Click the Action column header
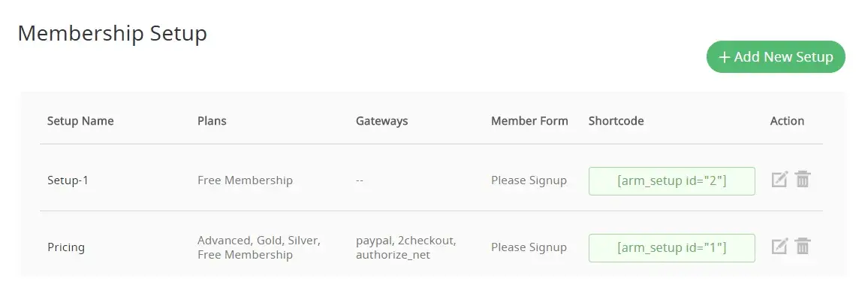This screenshot has height=306, width=868. (x=787, y=121)
